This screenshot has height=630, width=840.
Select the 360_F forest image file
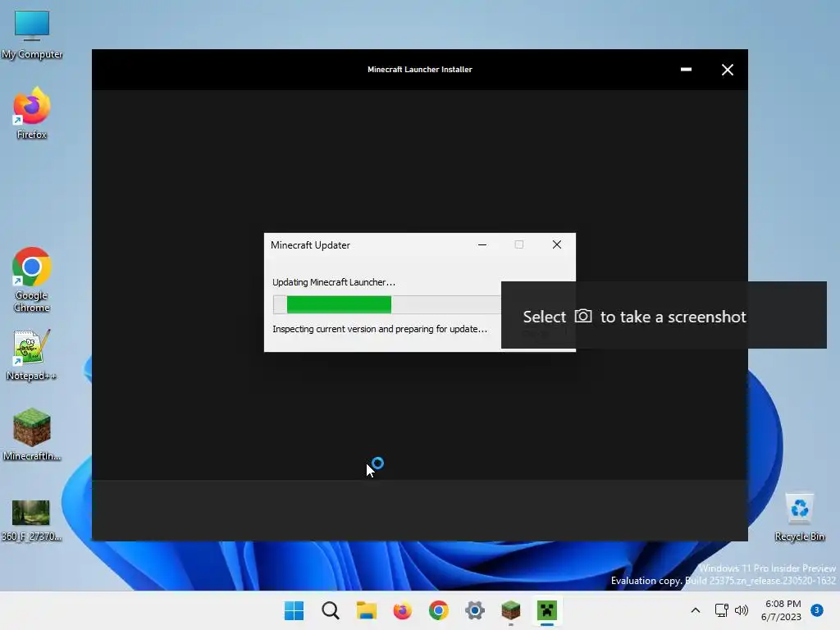tap(32, 519)
